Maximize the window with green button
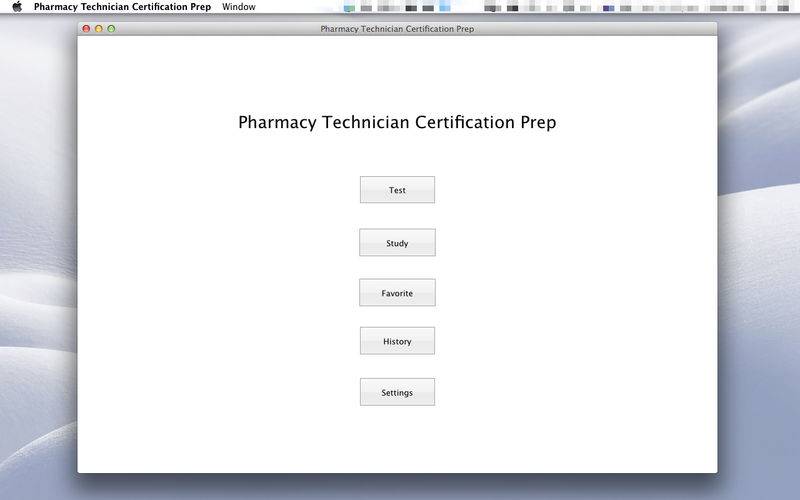This screenshot has height=500, width=800. (x=111, y=29)
